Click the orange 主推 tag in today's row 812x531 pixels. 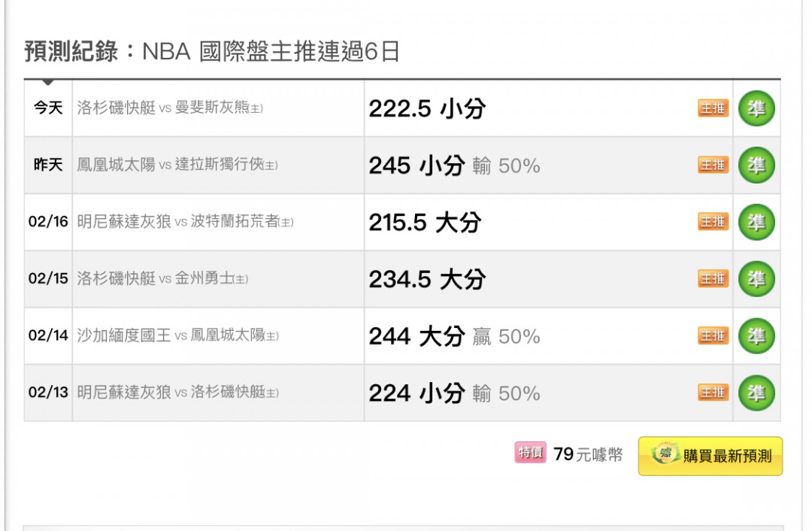713,108
